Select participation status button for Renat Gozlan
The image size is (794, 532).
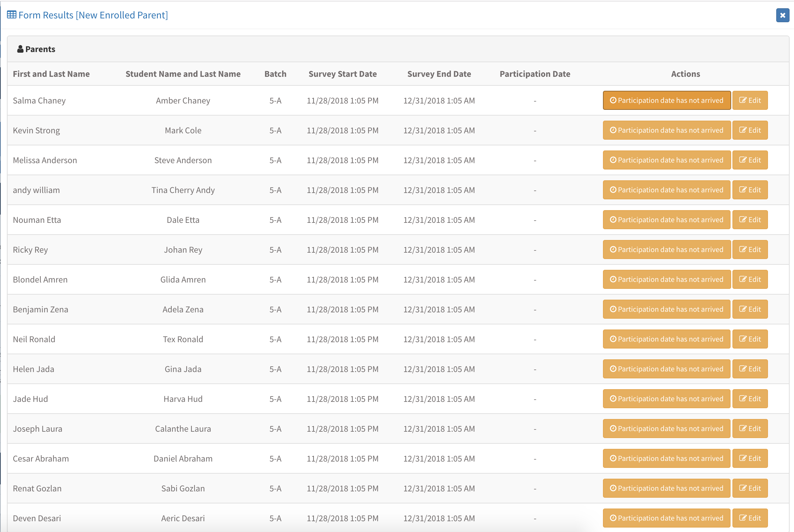coord(667,489)
